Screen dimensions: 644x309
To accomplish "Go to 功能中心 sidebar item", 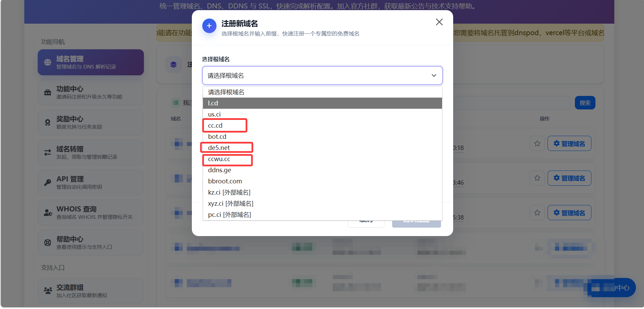I will click(x=91, y=92).
